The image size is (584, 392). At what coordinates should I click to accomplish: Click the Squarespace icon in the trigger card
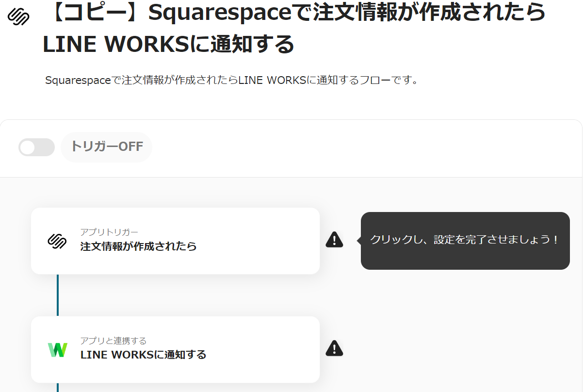click(x=57, y=241)
